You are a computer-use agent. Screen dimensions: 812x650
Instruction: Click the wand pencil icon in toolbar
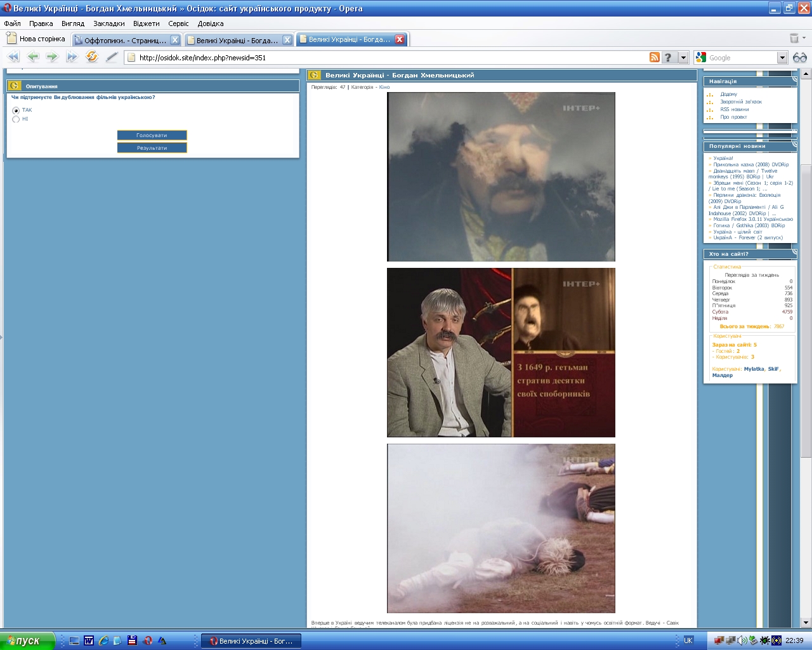112,57
